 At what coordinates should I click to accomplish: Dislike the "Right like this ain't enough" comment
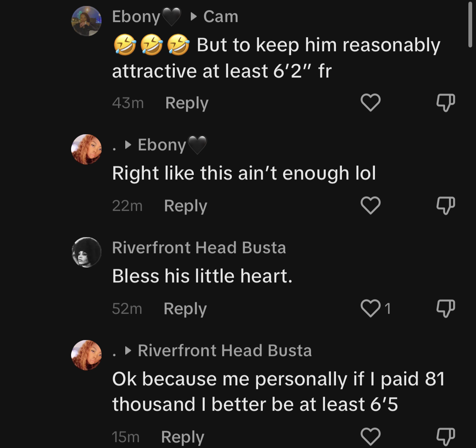(x=446, y=206)
